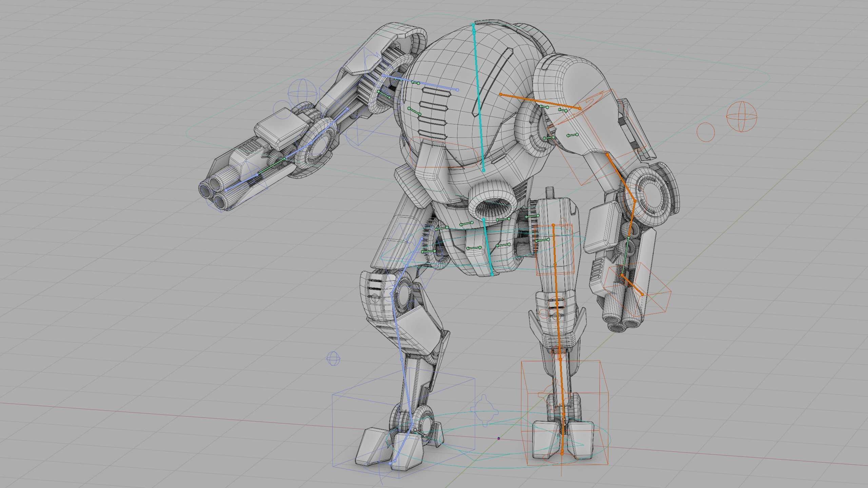This screenshot has width=868, height=488.
Task: Select the blue wireframe sphere near the raised arm
Action: [302, 93]
